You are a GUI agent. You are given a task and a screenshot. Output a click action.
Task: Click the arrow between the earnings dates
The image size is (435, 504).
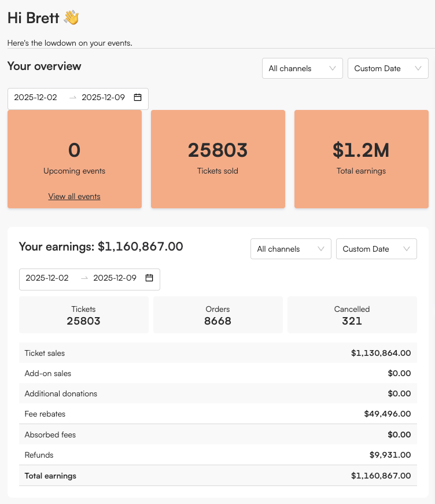[x=84, y=278]
